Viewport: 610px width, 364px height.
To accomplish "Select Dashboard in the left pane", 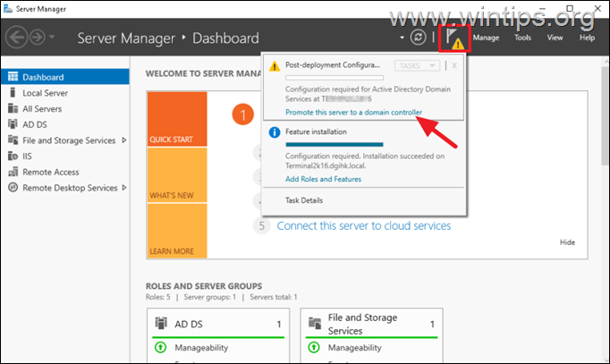I will pyautogui.click(x=65, y=77).
